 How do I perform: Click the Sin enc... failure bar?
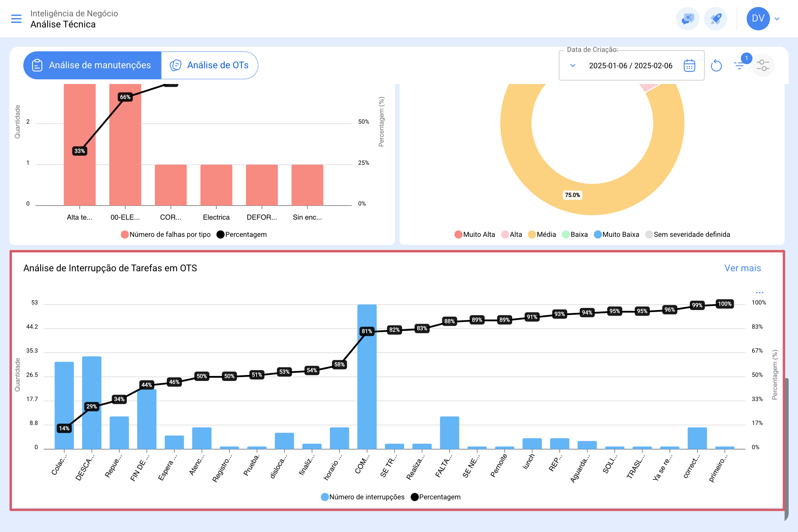(307, 185)
